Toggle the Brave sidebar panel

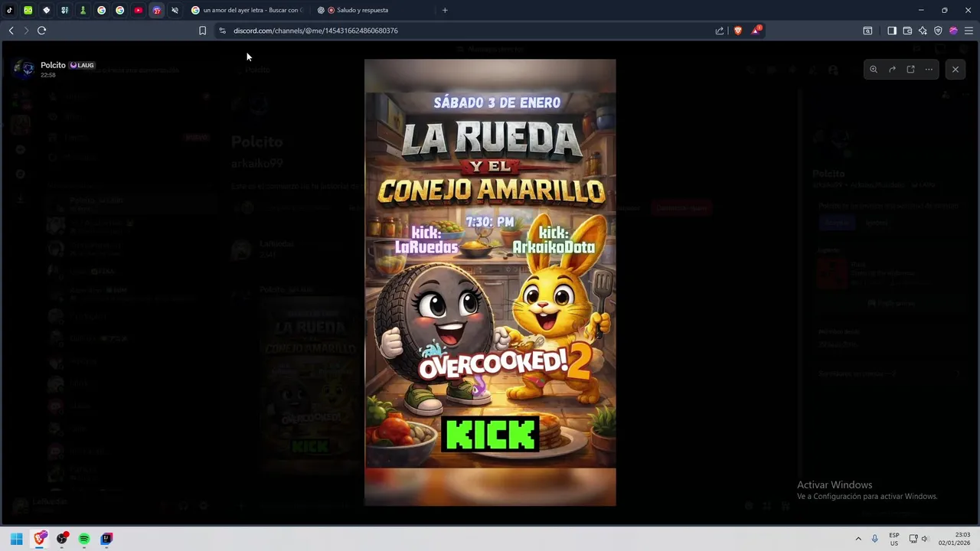892,31
